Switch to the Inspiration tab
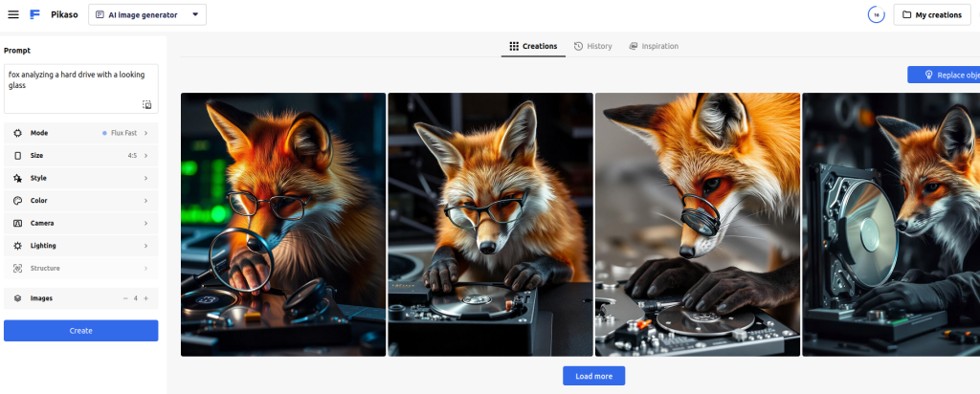This screenshot has width=980, height=394. (x=654, y=46)
